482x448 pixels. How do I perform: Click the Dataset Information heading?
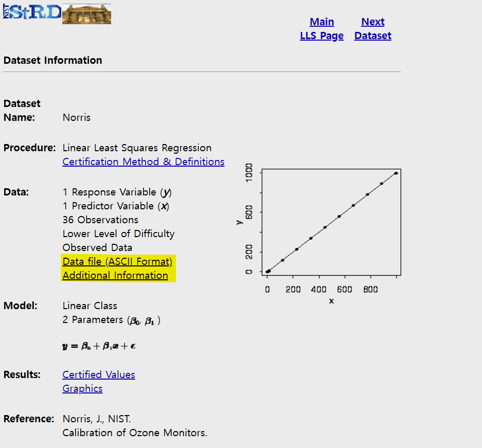(x=52, y=60)
